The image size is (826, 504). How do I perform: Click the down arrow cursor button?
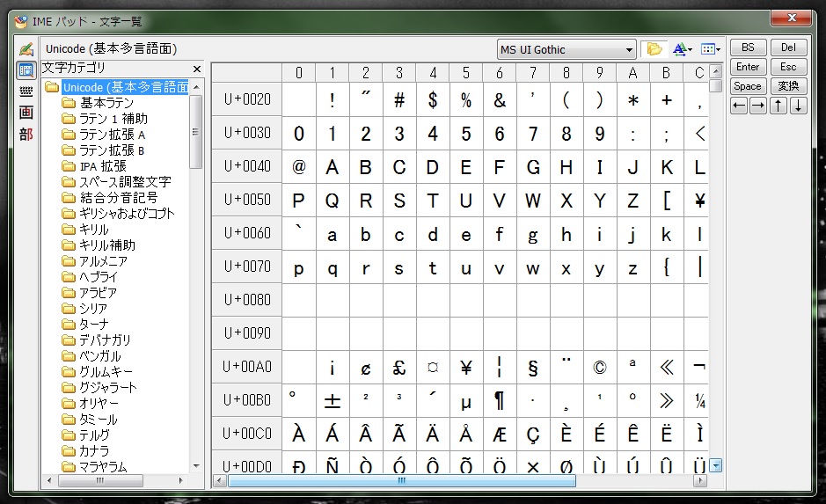[798, 106]
